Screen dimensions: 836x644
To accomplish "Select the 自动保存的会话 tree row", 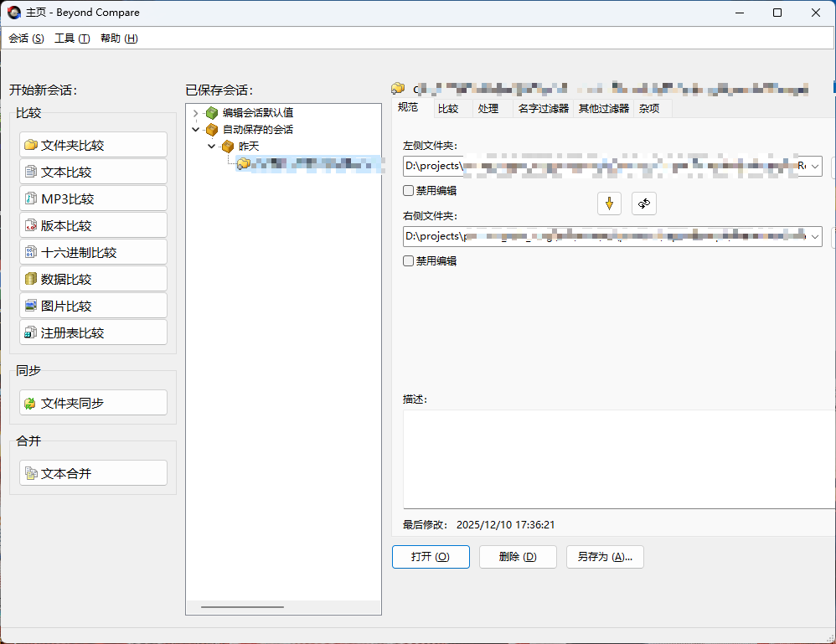I will tap(257, 130).
